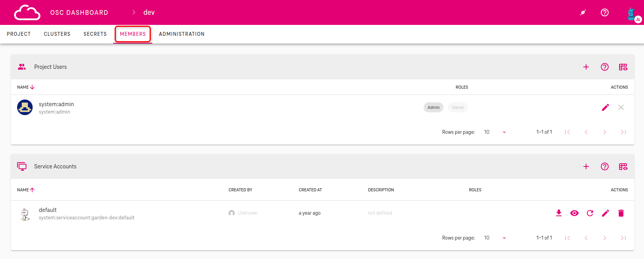
Task: Click the default service account avatar
Action: (25, 213)
